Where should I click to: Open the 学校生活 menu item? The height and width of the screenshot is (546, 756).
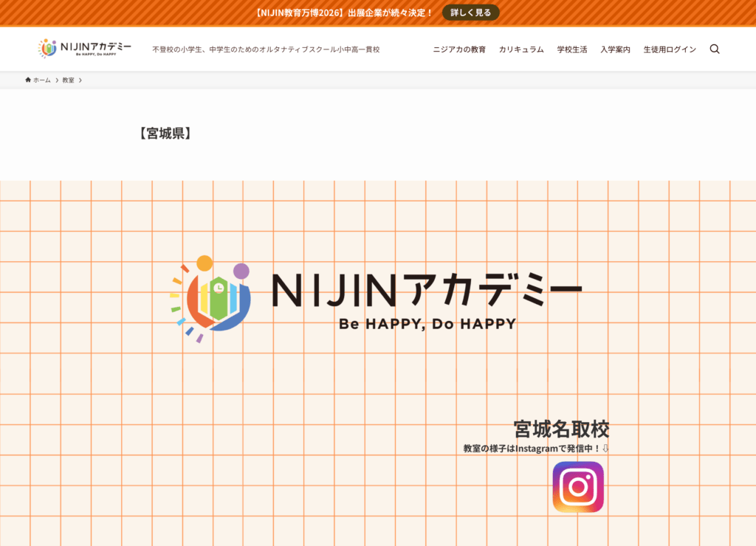coord(572,49)
